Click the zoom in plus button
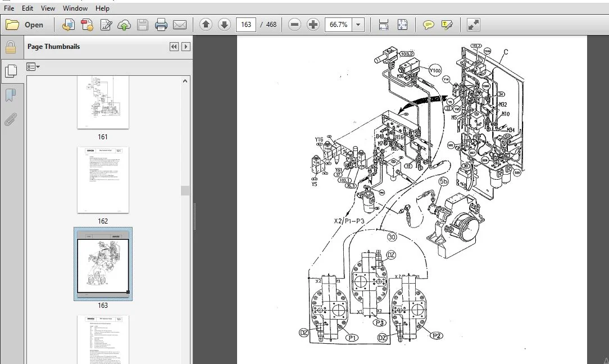609x364 pixels. (313, 25)
